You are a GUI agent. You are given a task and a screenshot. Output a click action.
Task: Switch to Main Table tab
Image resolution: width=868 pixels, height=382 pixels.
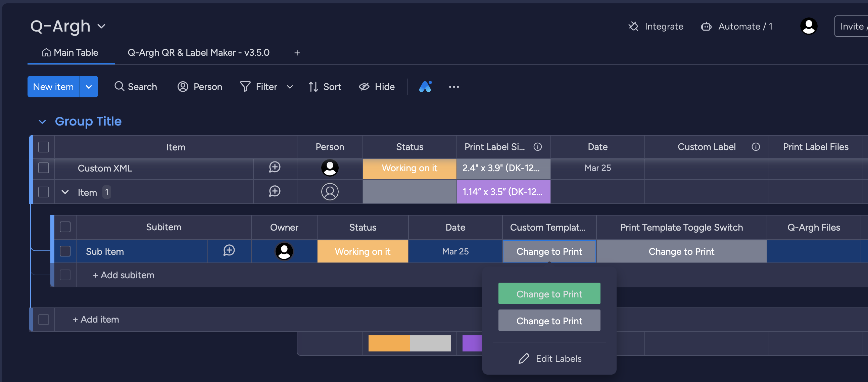pyautogui.click(x=71, y=53)
